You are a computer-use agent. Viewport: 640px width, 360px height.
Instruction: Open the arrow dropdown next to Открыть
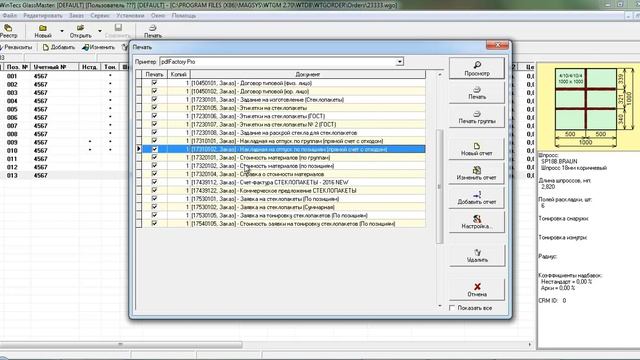coord(100,31)
